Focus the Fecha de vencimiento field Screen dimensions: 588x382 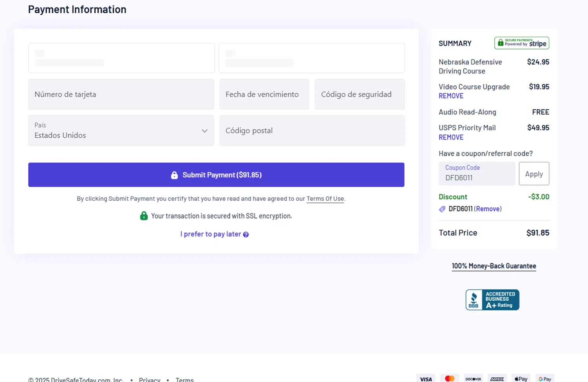coord(264,94)
